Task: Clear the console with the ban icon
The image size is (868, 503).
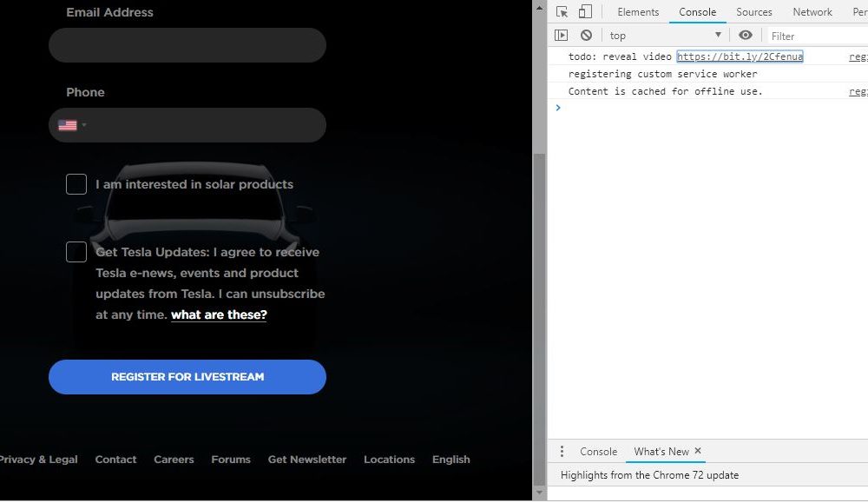Action: pos(586,36)
